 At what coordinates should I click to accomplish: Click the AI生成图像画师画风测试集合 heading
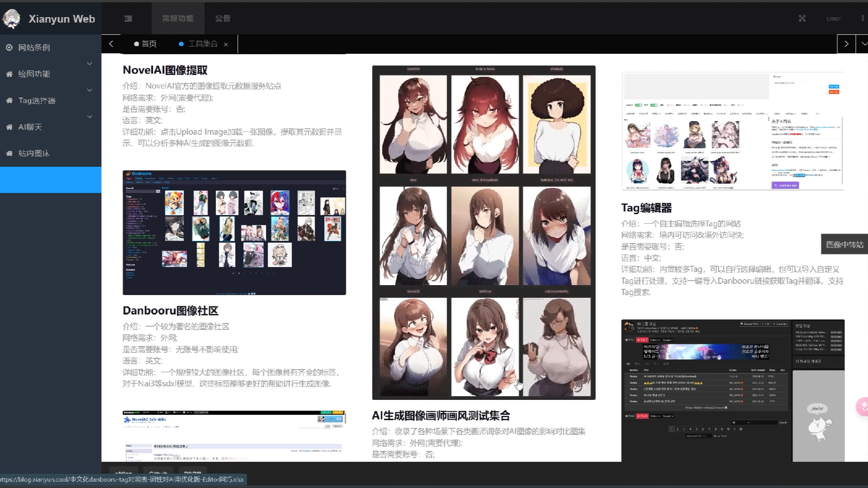click(x=441, y=416)
